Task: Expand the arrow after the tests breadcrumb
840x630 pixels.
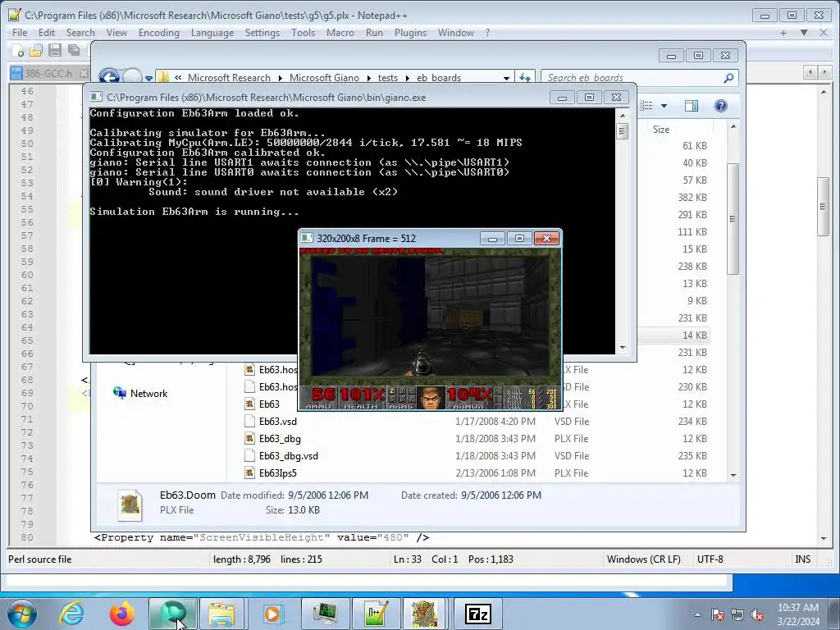Action: [407, 78]
